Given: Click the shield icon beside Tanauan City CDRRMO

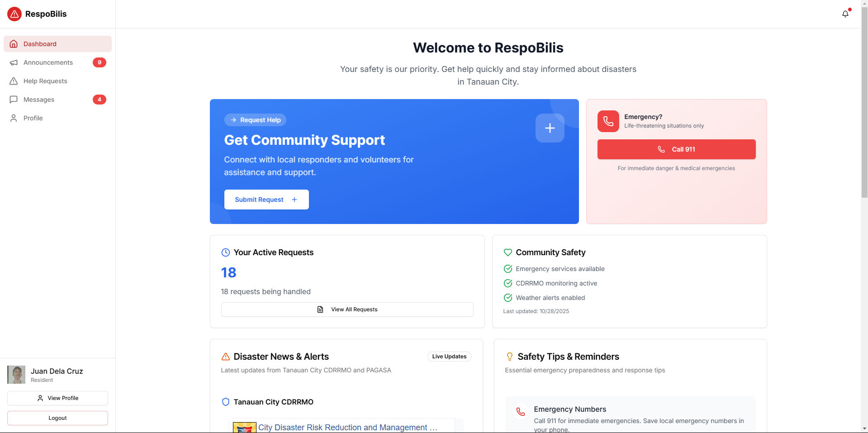Looking at the screenshot, I should [x=225, y=402].
